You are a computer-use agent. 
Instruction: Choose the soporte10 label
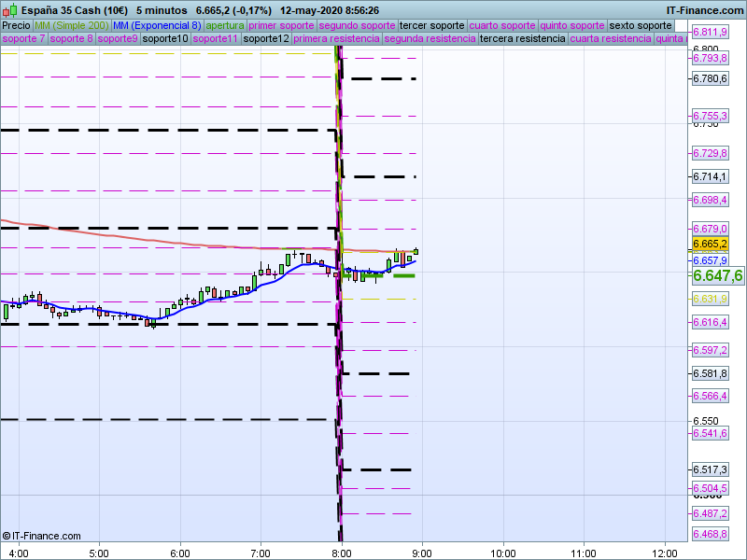click(x=166, y=38)
